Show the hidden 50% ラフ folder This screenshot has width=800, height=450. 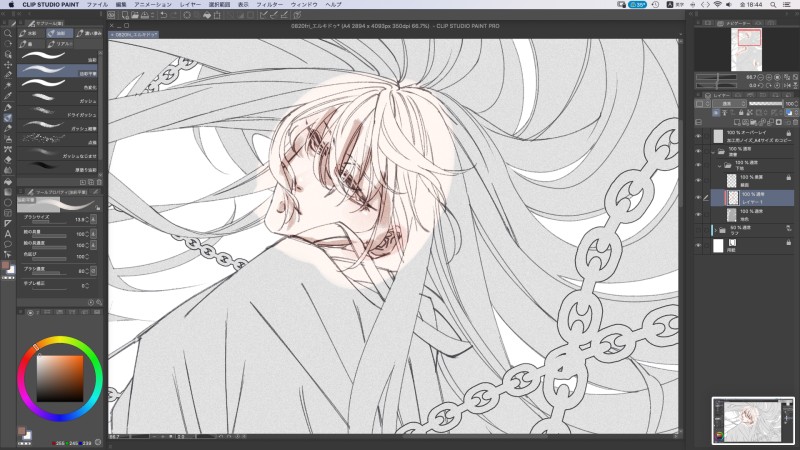click(x=698, y=231)
